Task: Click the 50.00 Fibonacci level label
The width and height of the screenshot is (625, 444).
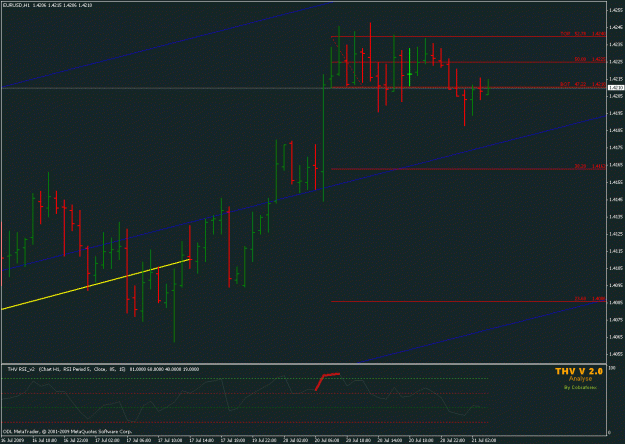Action: (x=590, y=59)
